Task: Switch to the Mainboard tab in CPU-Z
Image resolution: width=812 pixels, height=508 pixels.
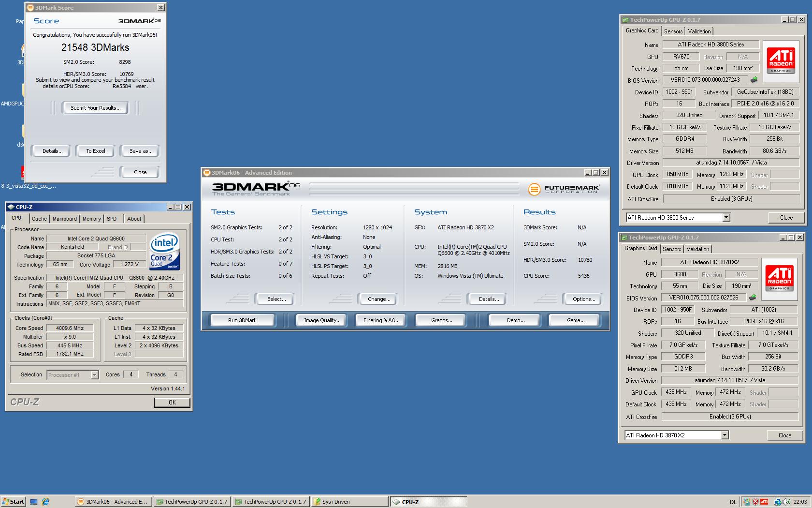Action: (64, 219)
